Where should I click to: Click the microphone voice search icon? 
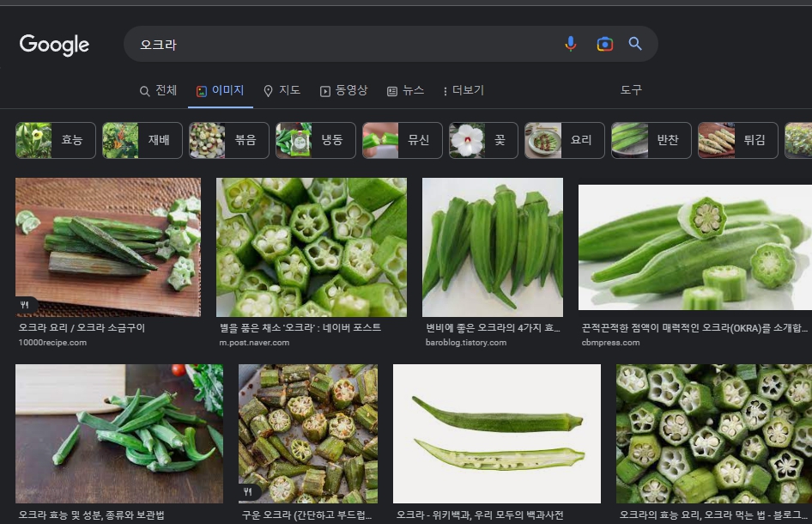pos(570,44)
